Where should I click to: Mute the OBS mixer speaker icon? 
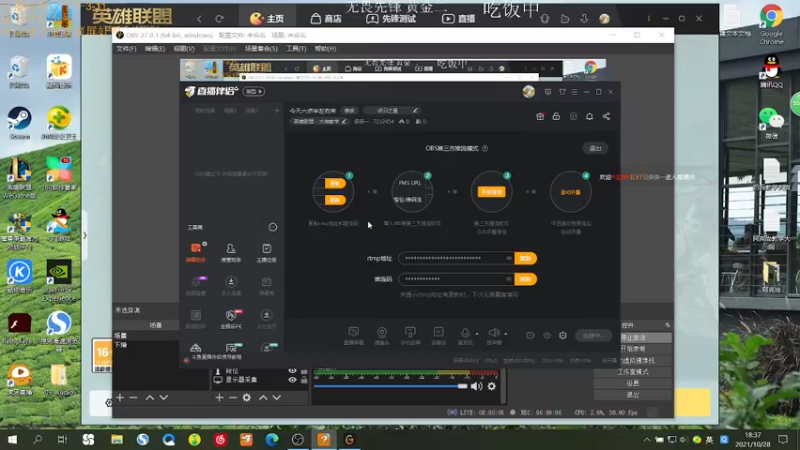(x=477, y=386)
